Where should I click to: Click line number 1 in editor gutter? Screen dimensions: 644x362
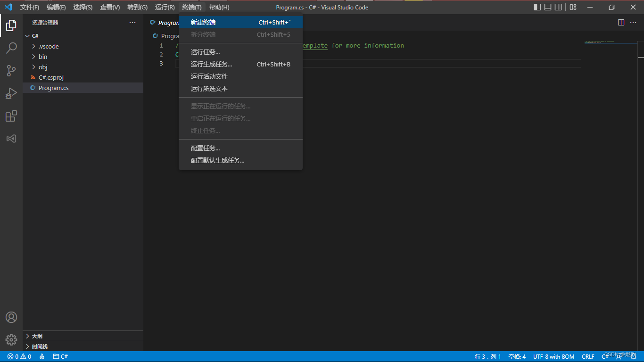click(x=161, y=45)
